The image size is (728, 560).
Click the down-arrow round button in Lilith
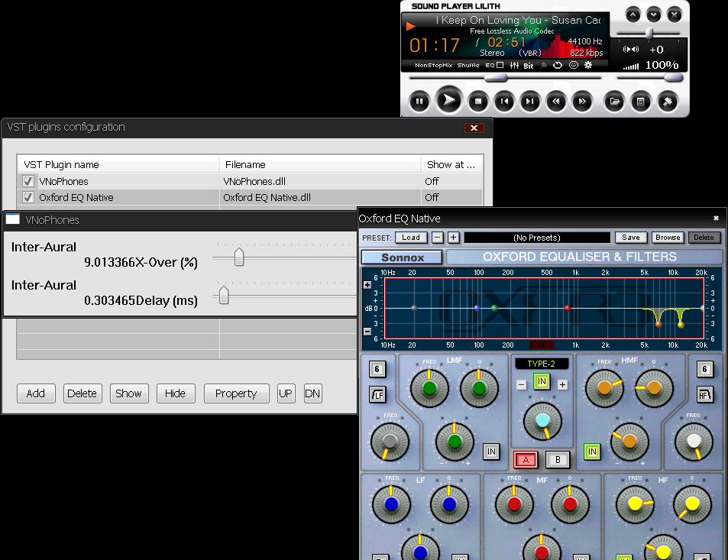[x=654, y=15]
